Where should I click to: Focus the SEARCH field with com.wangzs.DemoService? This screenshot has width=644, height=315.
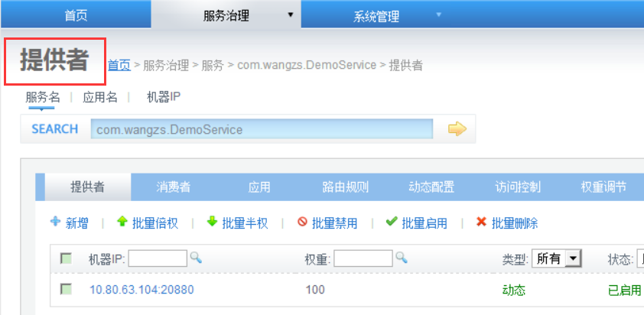pyautogui.click(x=262, y=129)
